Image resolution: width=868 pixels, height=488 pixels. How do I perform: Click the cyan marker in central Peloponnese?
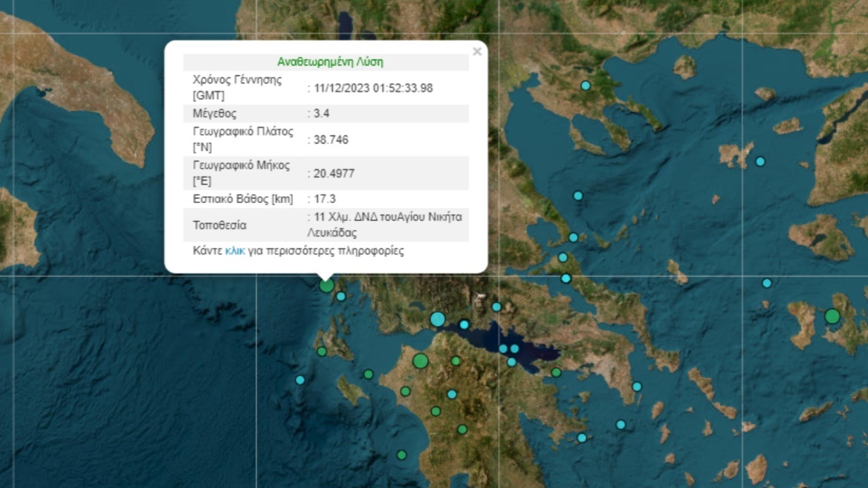pyautogui.click(x=451, y=394)
